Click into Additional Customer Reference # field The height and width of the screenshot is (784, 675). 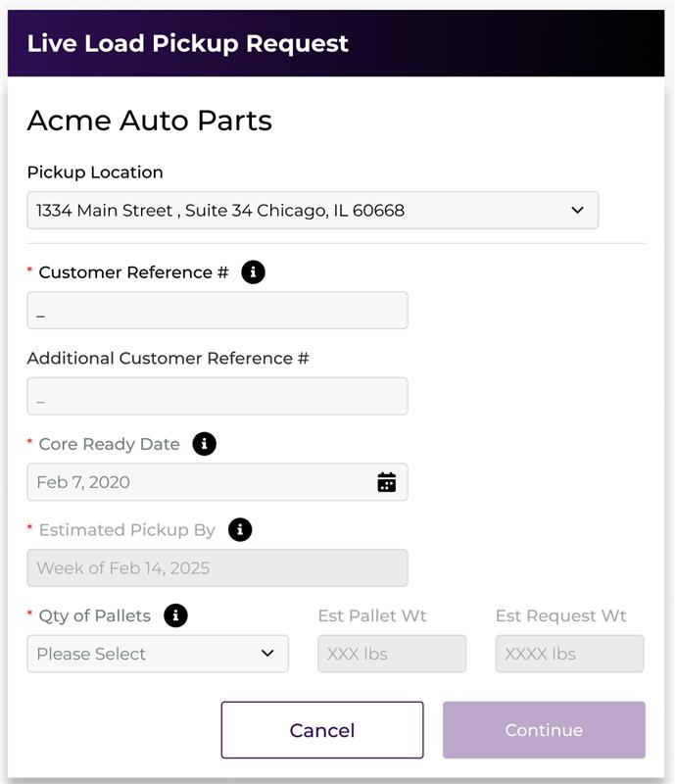click(x=217, y=397)
